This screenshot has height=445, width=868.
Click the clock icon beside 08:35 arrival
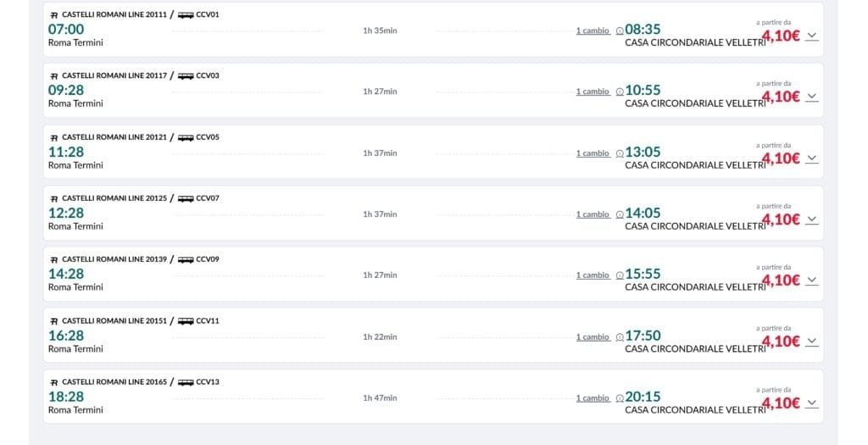pos(620,31)
